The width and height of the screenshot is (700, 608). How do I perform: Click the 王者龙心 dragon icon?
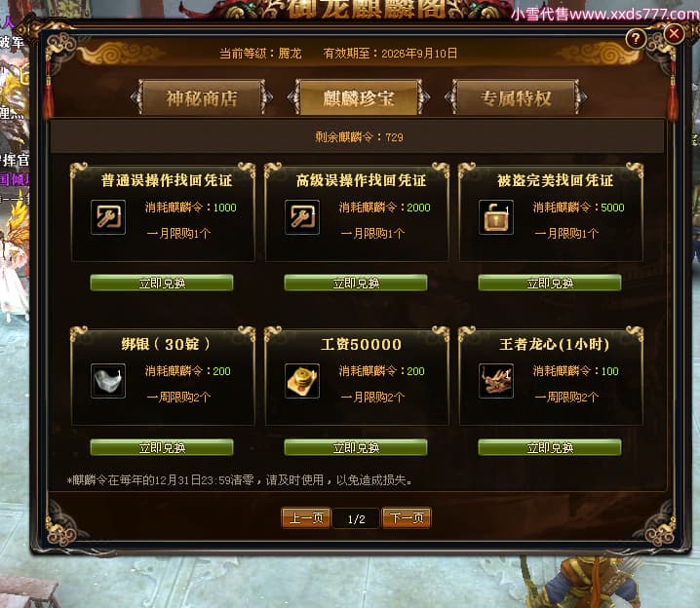point(496,381)
